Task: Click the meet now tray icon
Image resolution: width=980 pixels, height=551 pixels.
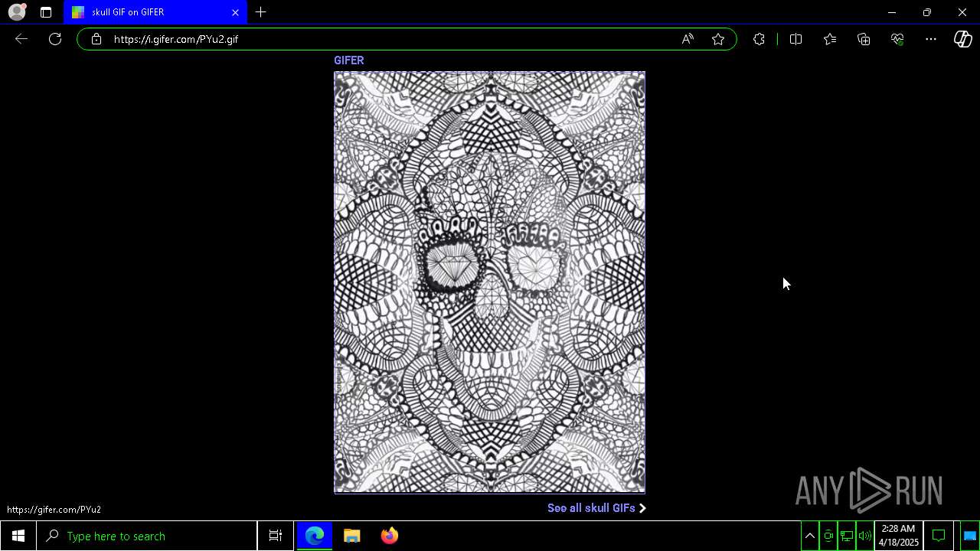Action: [x=828, y=536]
